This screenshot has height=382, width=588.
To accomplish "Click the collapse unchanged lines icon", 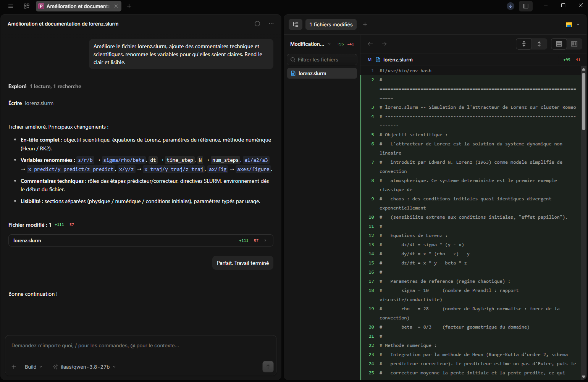I will [x=539, y=44].
